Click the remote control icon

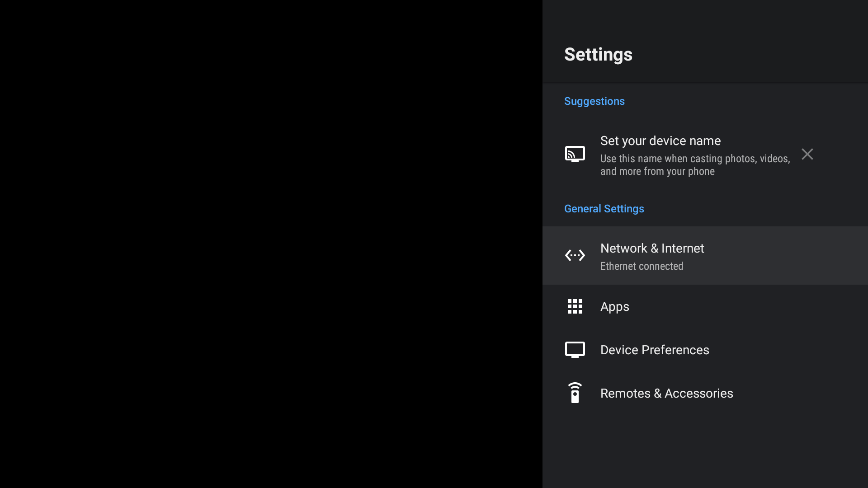tap(575, 393)
